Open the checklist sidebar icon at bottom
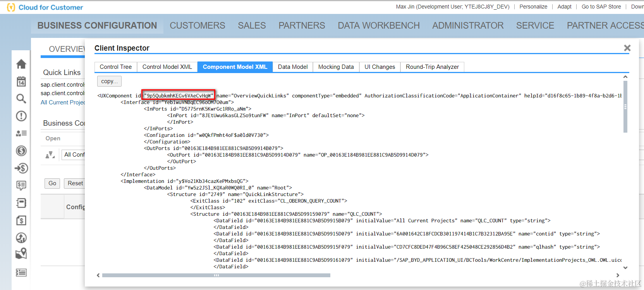644x290 pixels. pos(21,273)
